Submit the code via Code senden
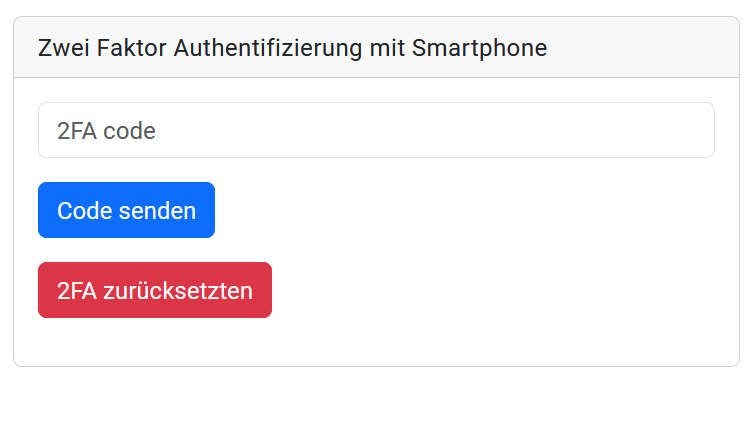Screen dimensions: 755x429 [126, 210]
